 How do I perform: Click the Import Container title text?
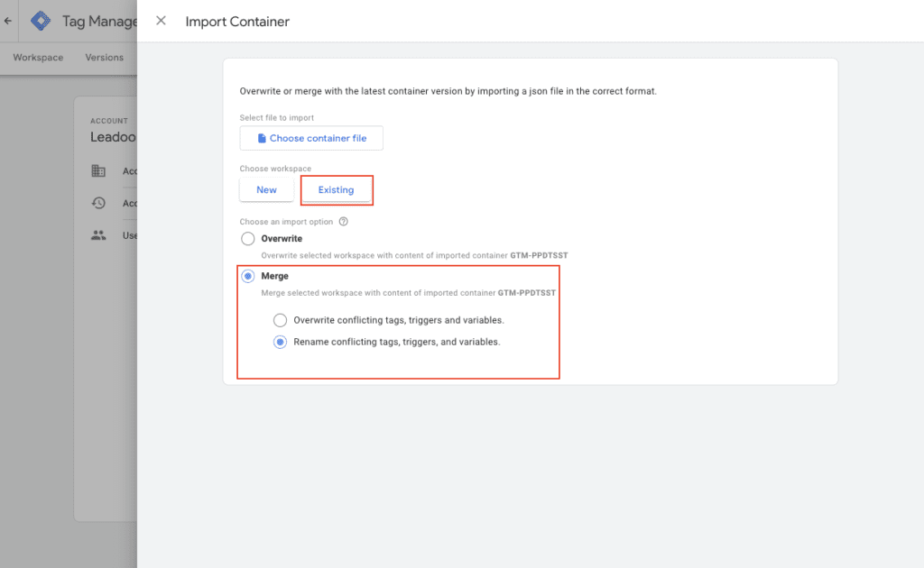[x=236, y=21]
